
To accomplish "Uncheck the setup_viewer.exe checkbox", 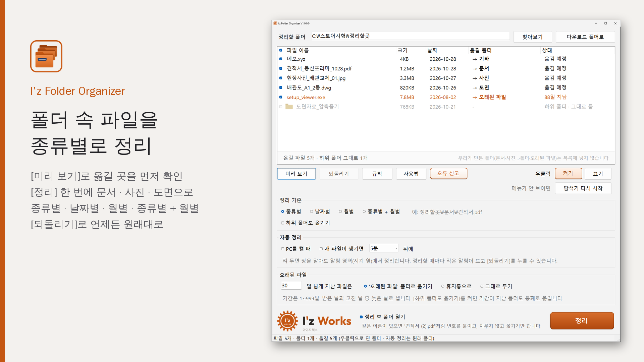I will click(x=281, y=97).
